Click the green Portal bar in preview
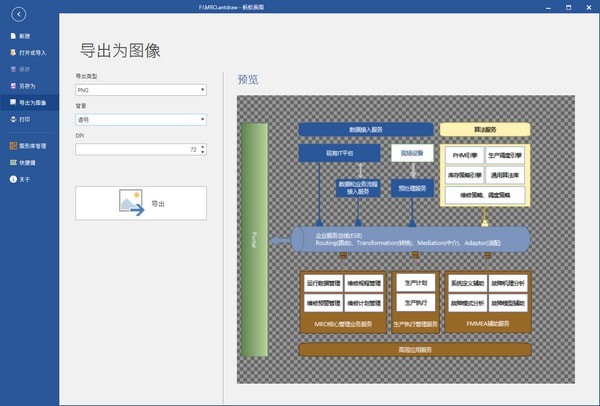600x406 pixels. [255, 240]
